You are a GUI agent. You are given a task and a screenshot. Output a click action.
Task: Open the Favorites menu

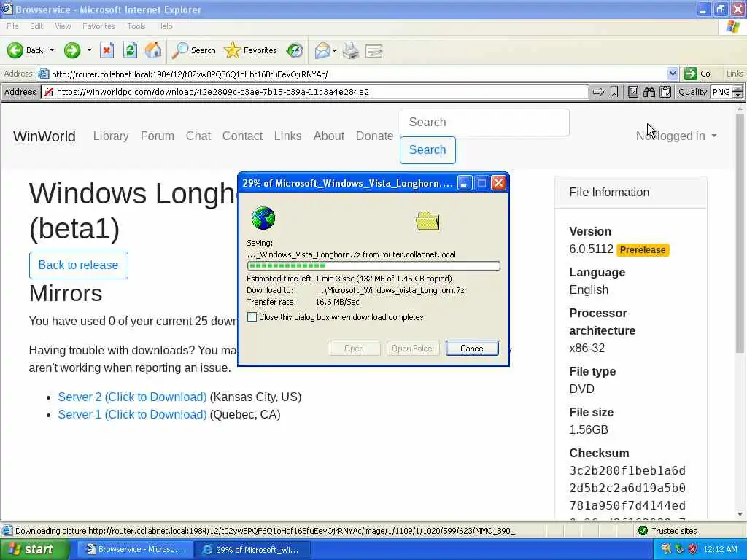[99, 26]
